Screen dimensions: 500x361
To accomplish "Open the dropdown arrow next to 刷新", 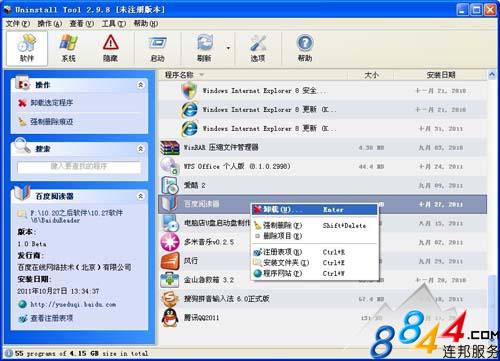I will tap(228, 48).
